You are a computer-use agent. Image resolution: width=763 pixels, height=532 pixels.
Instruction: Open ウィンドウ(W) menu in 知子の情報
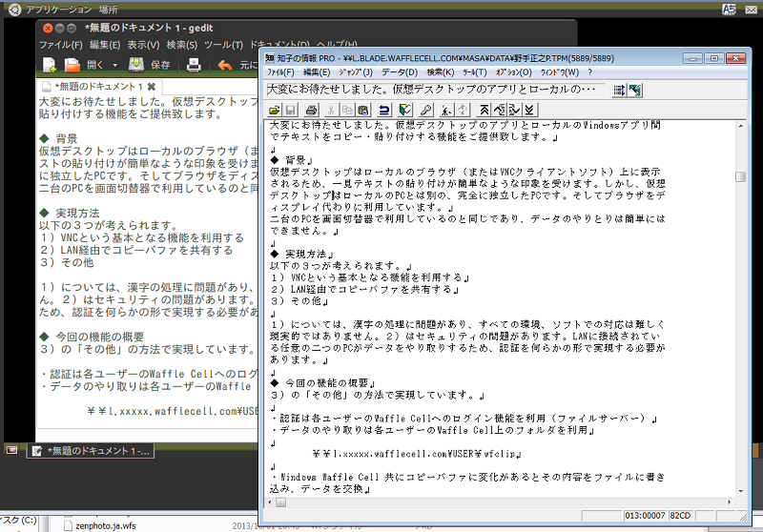[560, 72]
